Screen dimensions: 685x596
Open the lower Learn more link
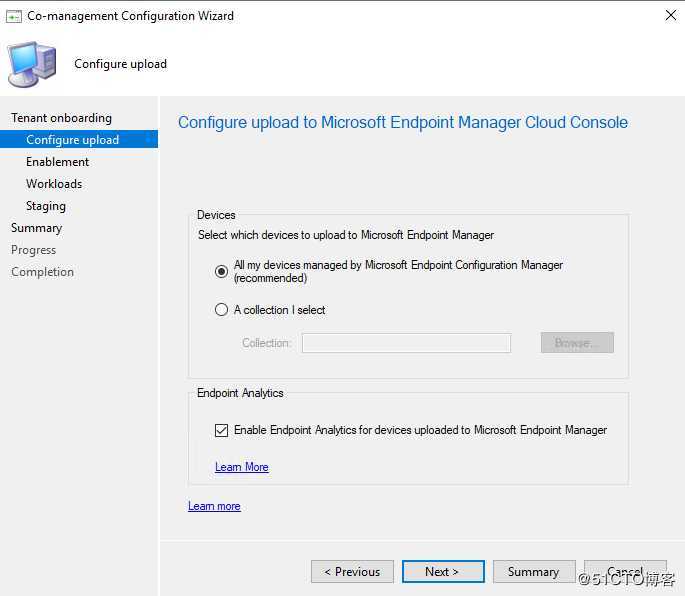[x=214, y=506]
